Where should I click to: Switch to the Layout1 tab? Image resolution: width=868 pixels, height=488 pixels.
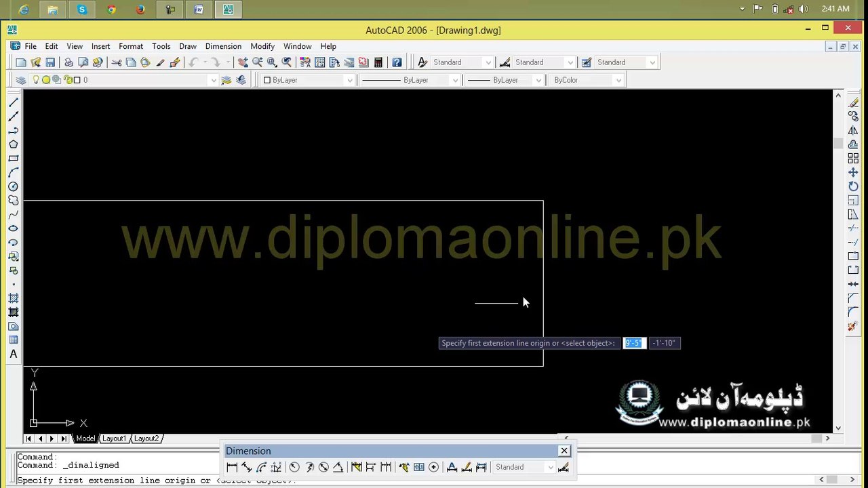coord(114,439)
